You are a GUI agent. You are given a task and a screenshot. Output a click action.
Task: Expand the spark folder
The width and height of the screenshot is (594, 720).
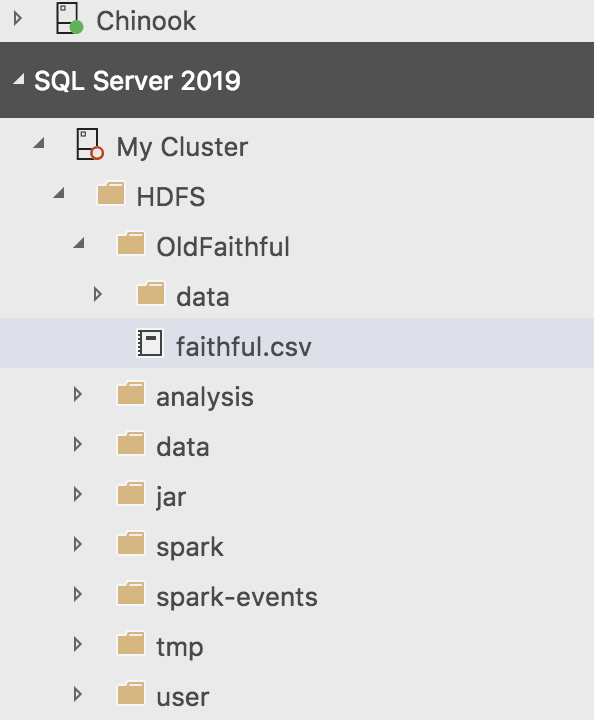[x=78, y=545]
